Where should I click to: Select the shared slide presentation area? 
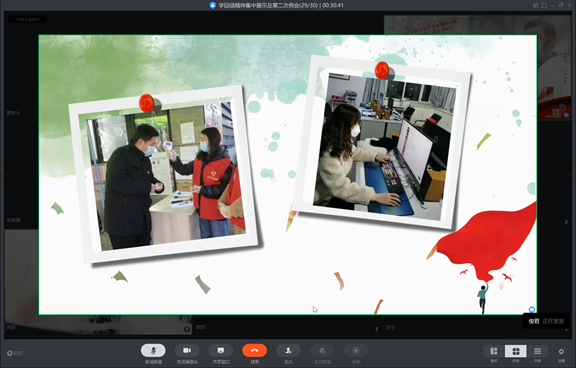pos(288,174)
